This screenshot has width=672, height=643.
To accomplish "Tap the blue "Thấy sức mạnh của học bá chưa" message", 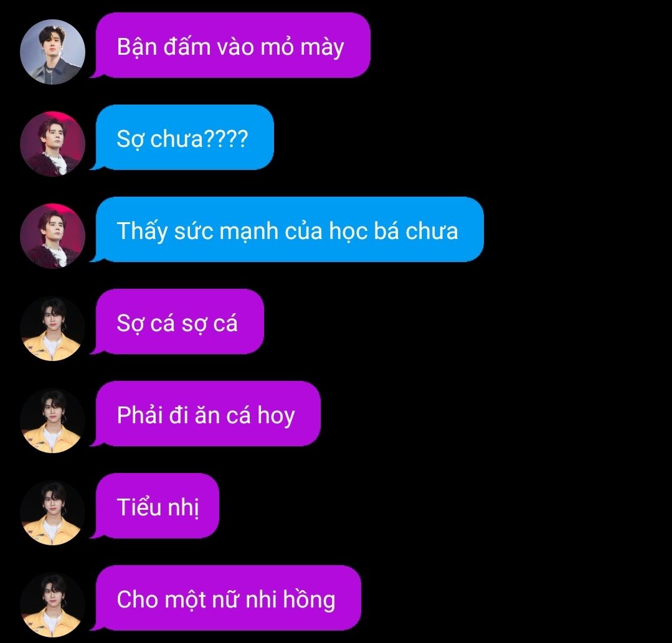I will click(287, 230).
